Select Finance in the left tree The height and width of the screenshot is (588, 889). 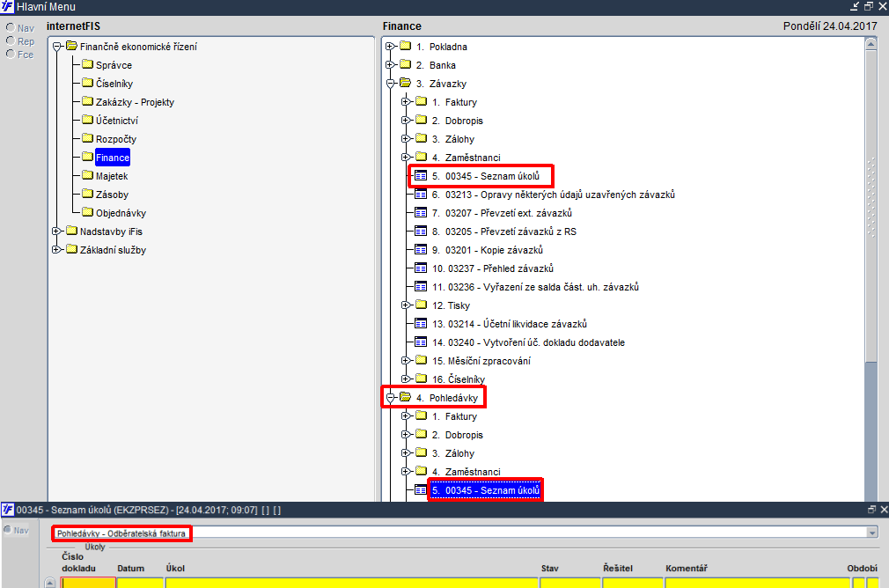(113, 158)
